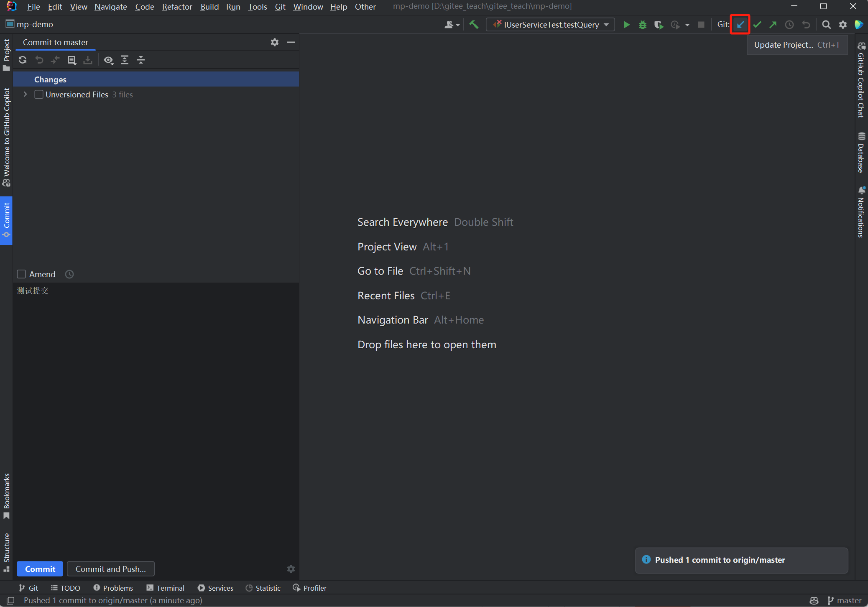The image size is (868, 607).
Task: Expand the Unversioned Files node
Action: [x=26, y=94]
